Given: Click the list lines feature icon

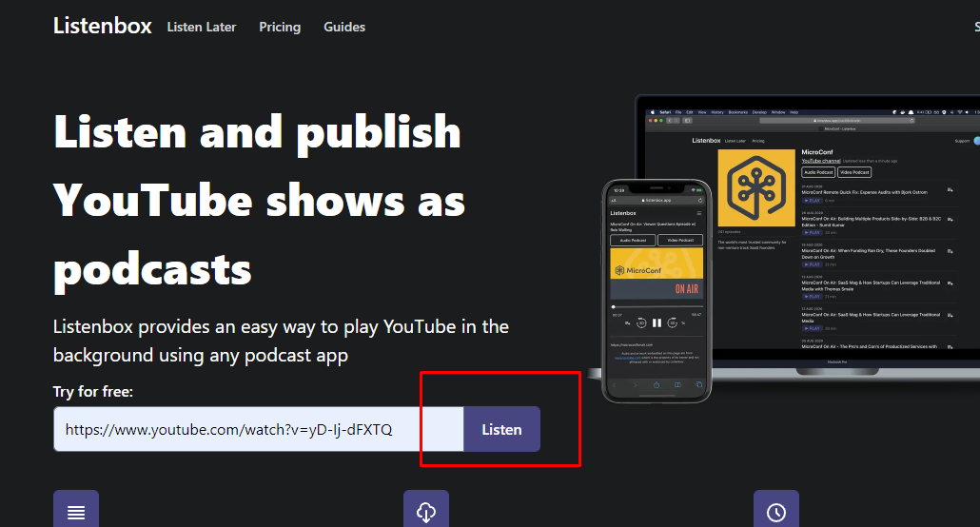Looking at the screenshot, I should click(76, 509).
